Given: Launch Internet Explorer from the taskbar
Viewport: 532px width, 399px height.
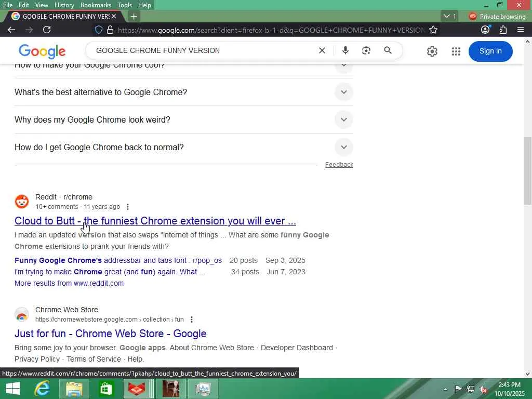Looking at the screenshot, I should point(42,389).
